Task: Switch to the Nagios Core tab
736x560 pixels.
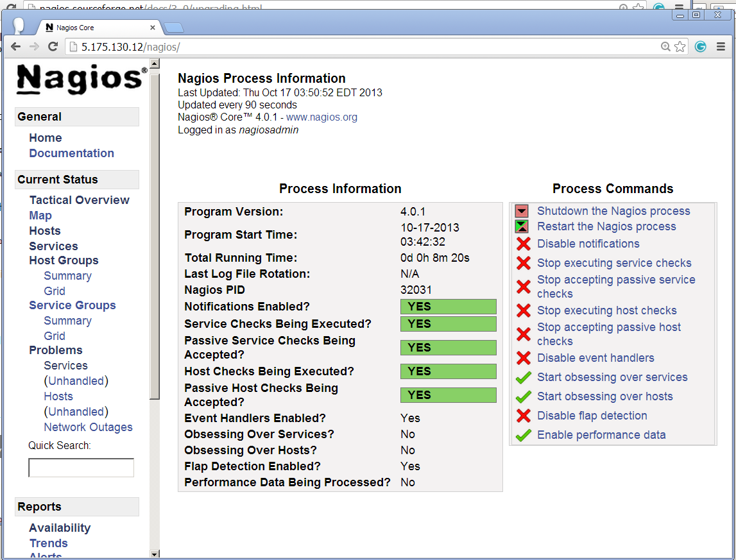Action: [x=96, y=28]
